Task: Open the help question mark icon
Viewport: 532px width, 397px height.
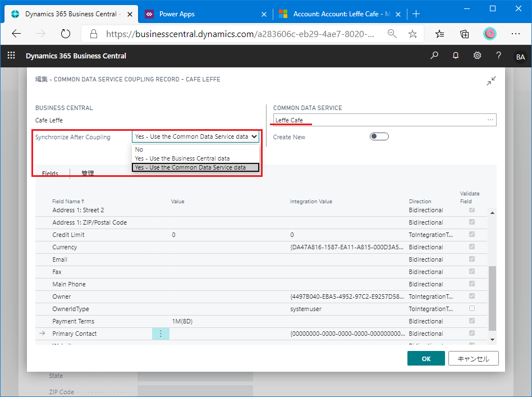Action: pos(498,56)
